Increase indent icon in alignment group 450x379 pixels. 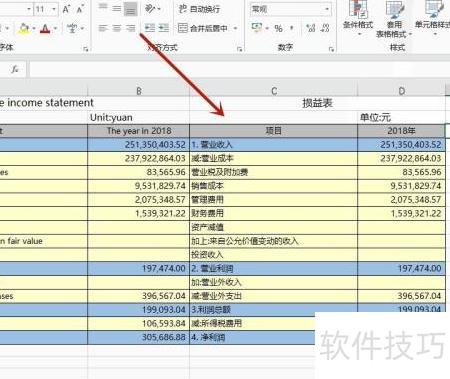163,28
